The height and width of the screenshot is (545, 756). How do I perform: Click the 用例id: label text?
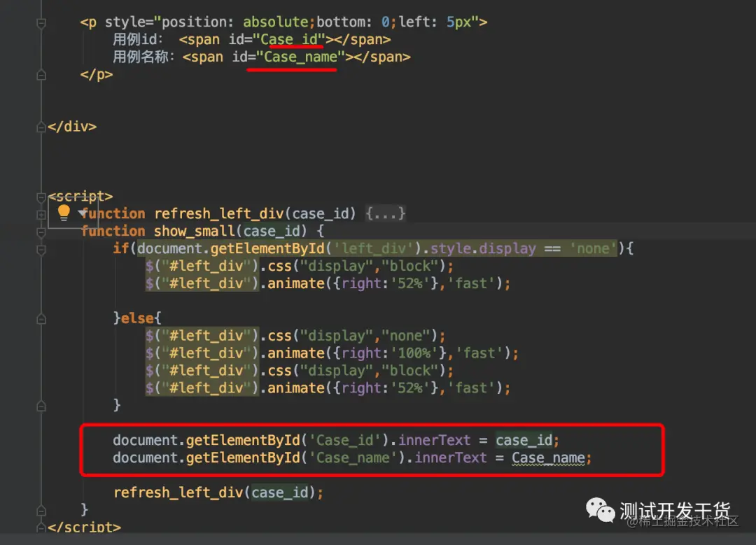(138, 39)
